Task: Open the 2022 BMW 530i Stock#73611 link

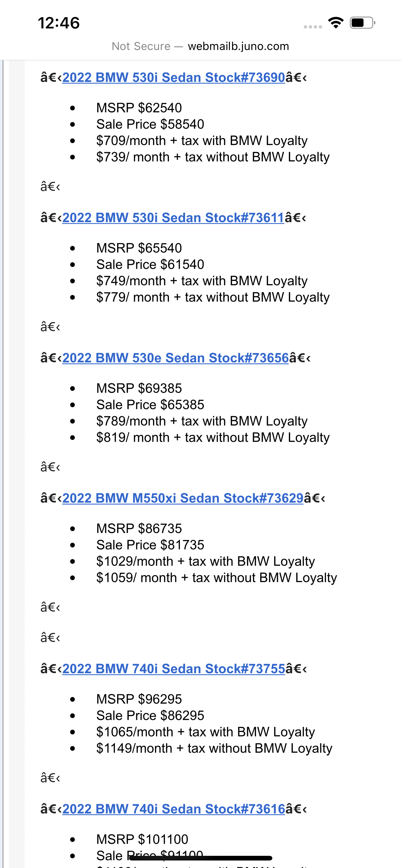Action: tap(173, 218)
